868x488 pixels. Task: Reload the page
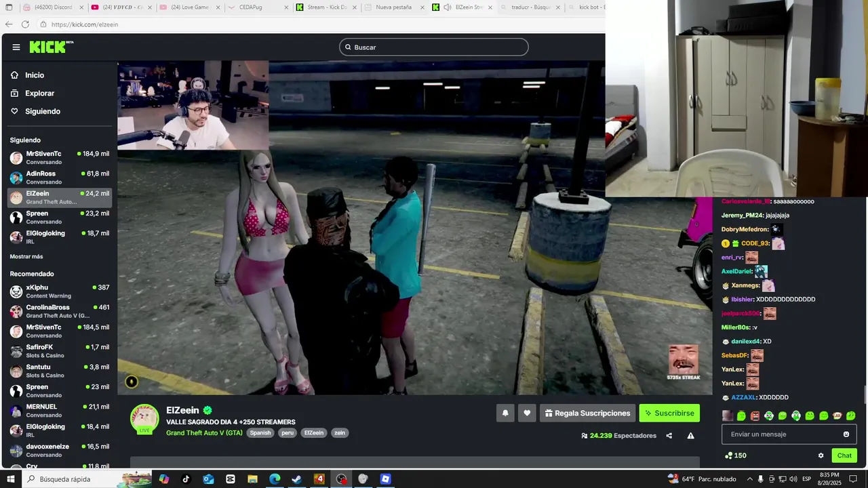[x=25, y=24]
